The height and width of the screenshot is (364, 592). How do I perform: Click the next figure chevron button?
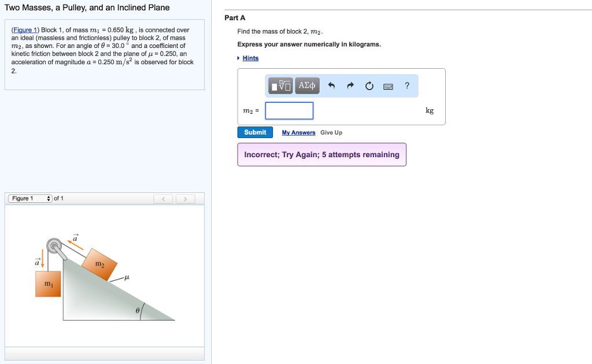pos(185,198)
